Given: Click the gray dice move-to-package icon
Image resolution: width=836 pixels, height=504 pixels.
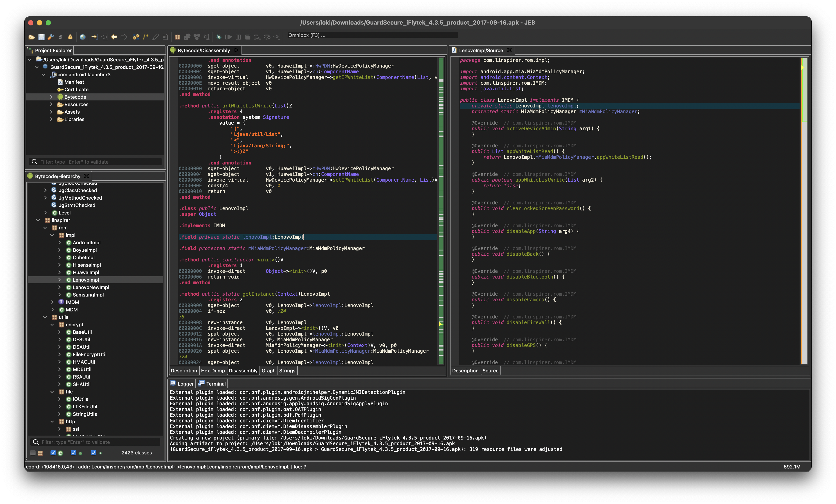Looking at the screenshot, I should tap(187, 37).
